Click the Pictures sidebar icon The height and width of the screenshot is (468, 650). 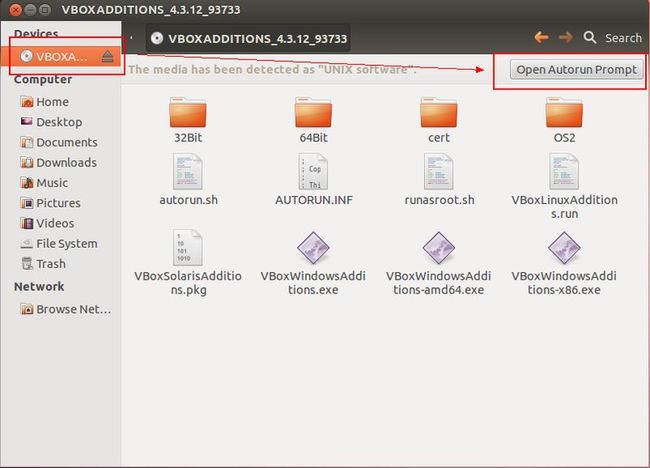27,203
